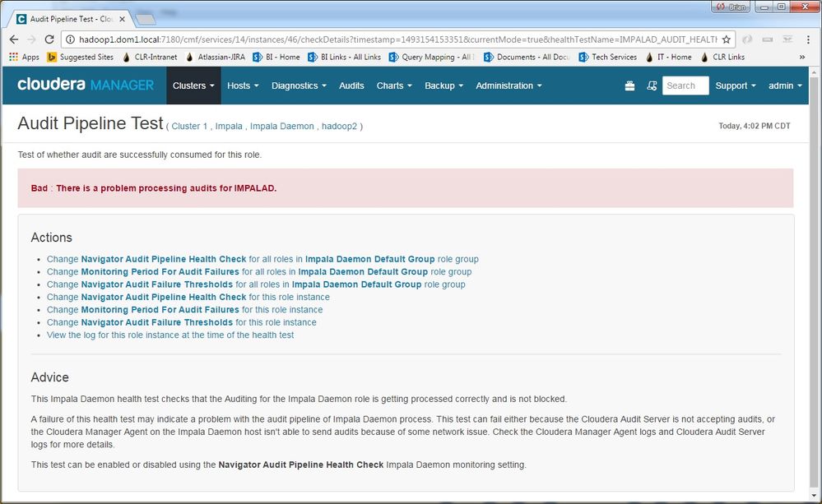Open the parcel/recent commands icon beside search
Image resolution: width=822 pixels, height=504 pixels.
652,86
